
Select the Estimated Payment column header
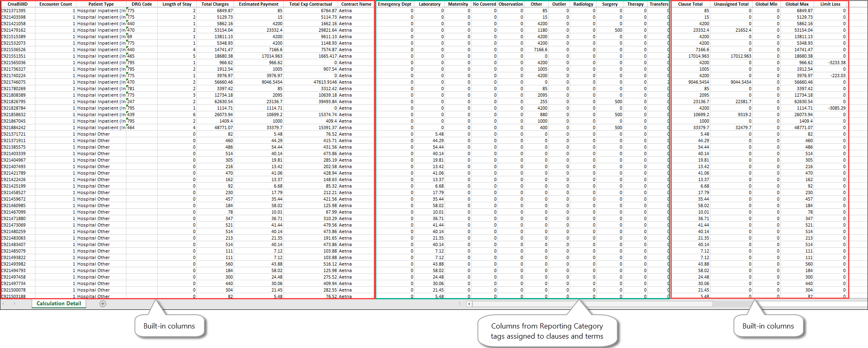(258, 4)
